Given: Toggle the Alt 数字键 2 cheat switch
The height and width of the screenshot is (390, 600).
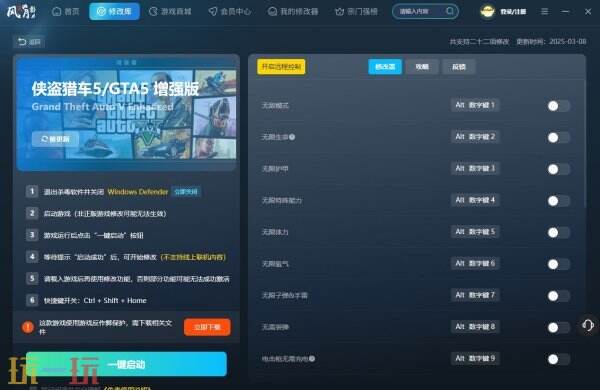Looking at the screenshot, I should pos(558,137).
